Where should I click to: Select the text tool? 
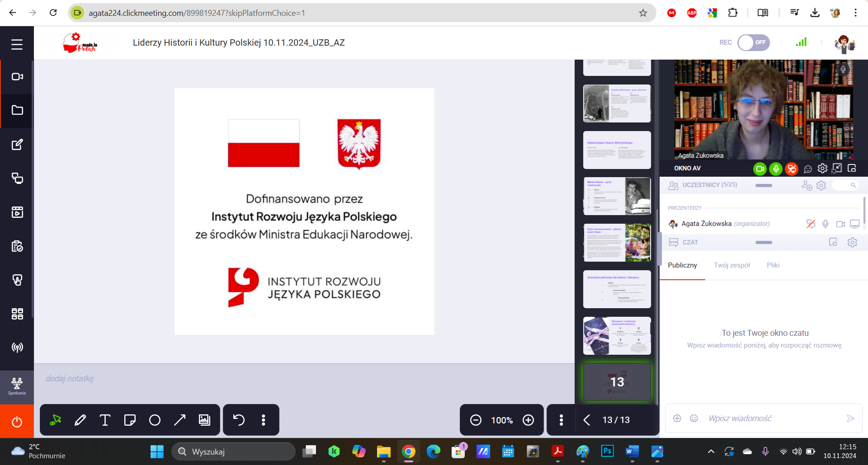point(105,420)
